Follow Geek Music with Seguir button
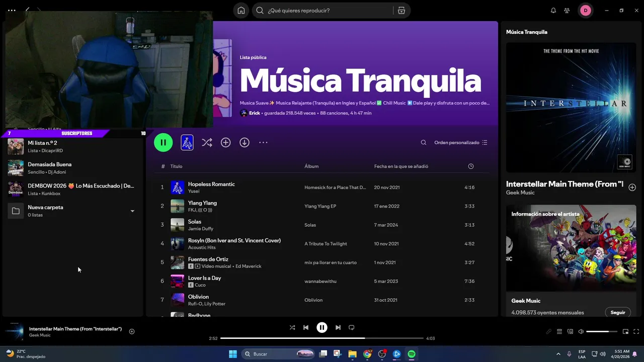 (618, 312)
